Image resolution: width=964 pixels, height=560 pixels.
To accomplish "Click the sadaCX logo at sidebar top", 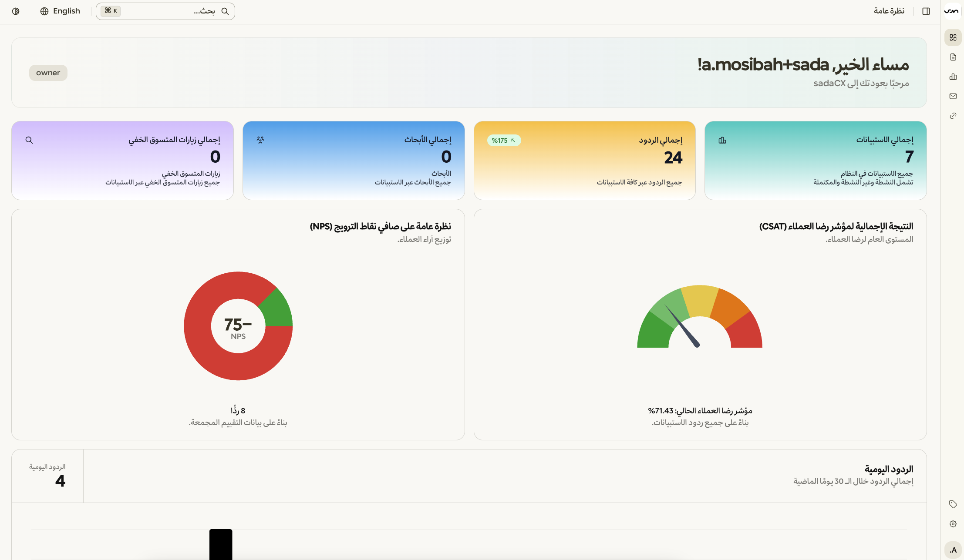I will pyautogui.click(x=952, y=11).
